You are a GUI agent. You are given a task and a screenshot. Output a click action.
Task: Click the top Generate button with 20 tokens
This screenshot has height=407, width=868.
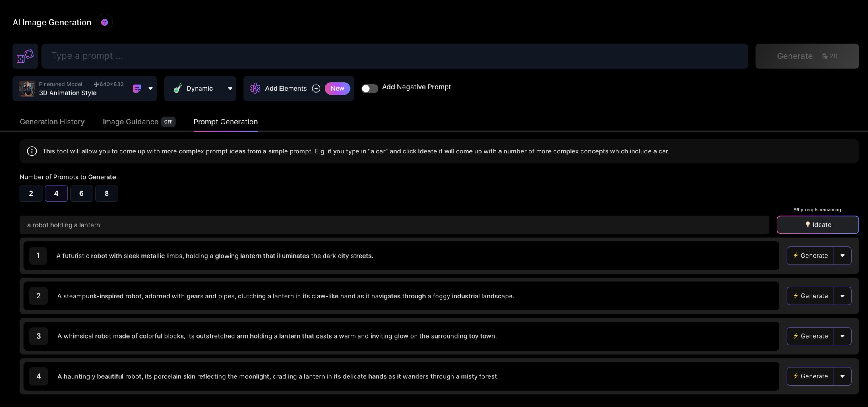point(807,56)
